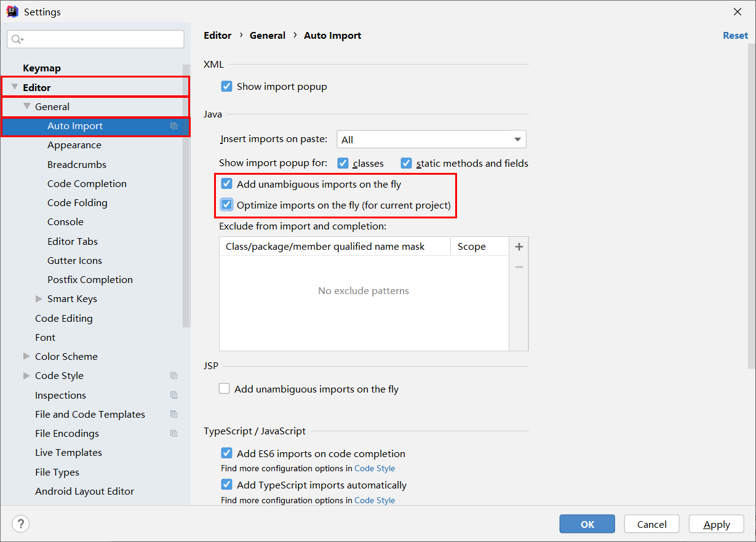The height and width of the screenshot is (542, 756).
Task: Click the project-level icon beside File and Code Templates
Action: 174,414
